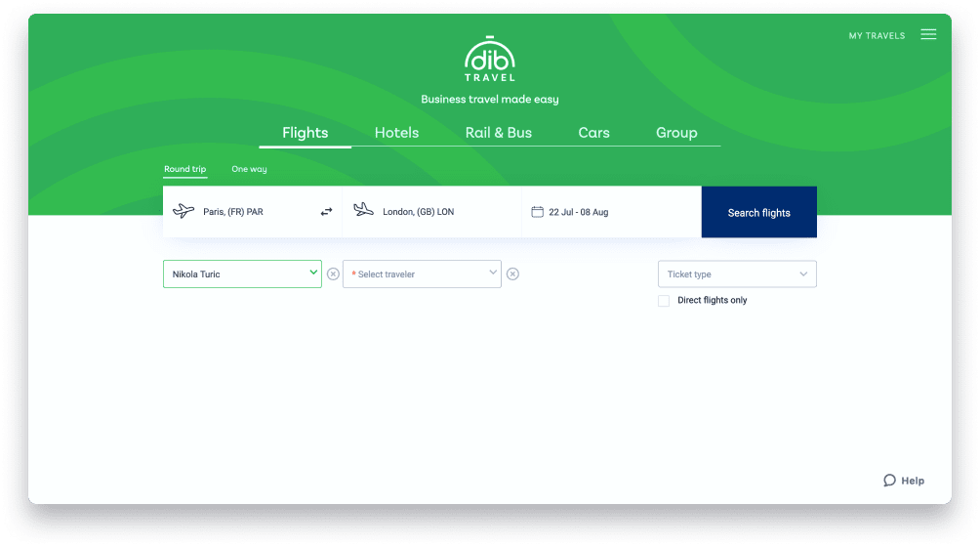Click the calendar icon
The image size is (980, 547).
(x=537, y=212)
